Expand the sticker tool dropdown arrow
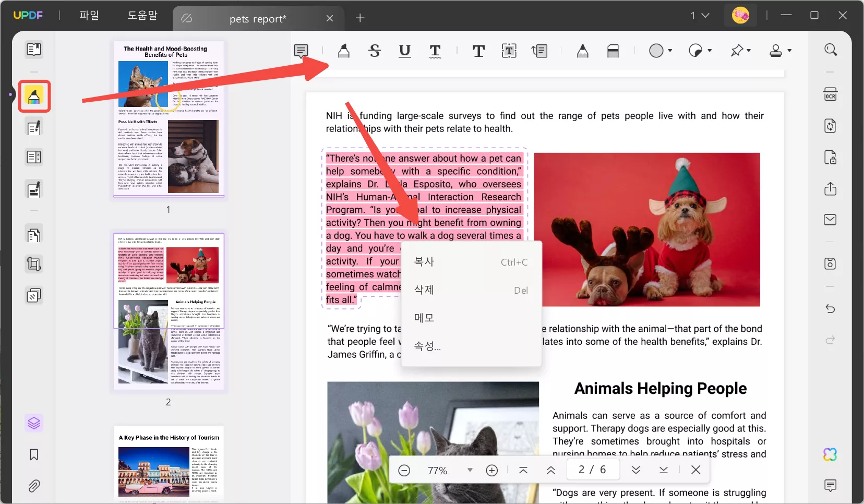This screenshot has height=504, width=864. click(710, 51)
